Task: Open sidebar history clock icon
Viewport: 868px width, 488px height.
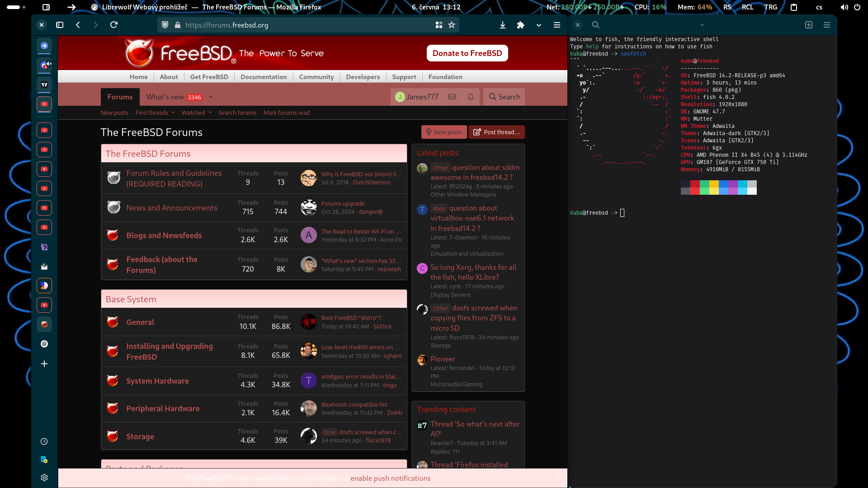Action: pos(44,441)
